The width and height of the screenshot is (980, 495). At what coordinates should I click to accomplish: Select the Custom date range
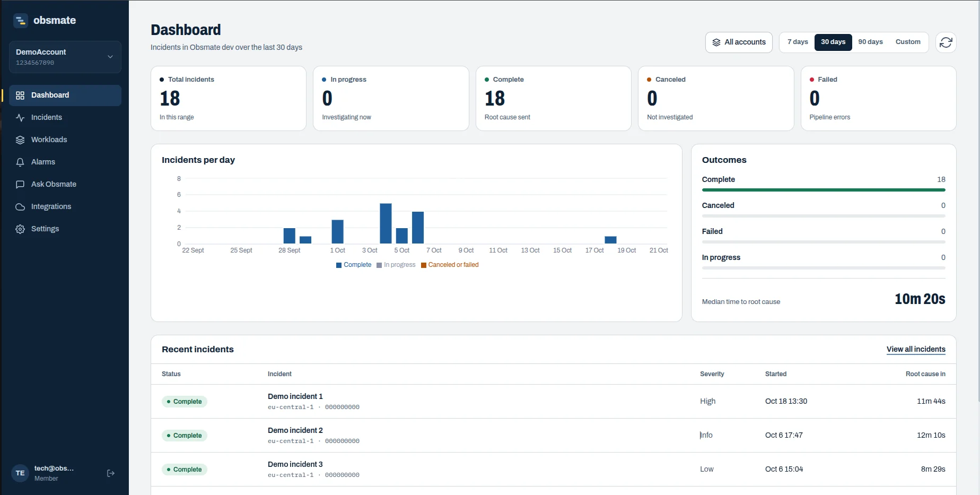tap(908, 42)
